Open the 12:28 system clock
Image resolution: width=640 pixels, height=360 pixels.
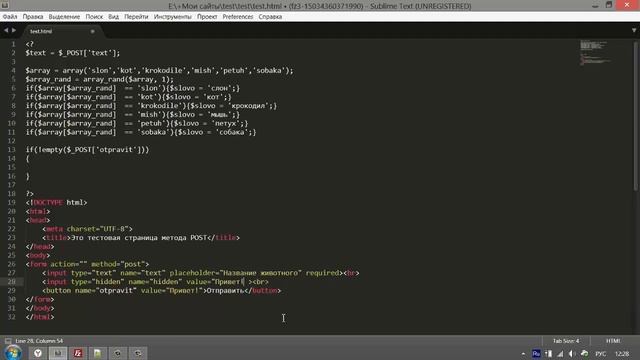click(x=622, y=354)
